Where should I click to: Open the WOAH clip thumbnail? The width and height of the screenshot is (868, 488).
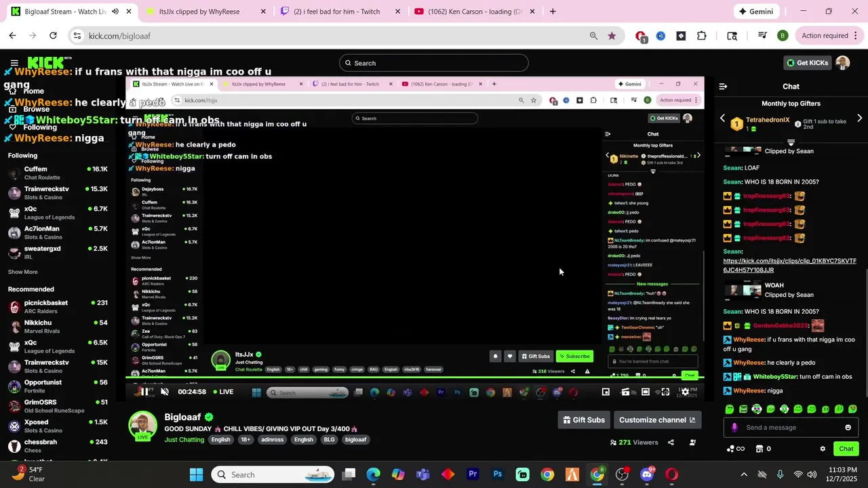(x=743, y=290)
